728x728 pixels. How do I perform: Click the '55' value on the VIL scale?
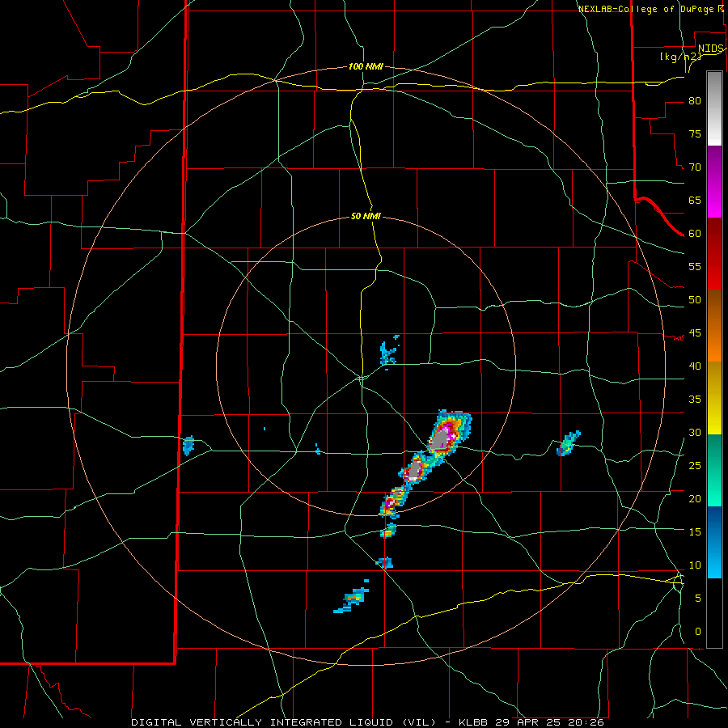pos(695,266)
